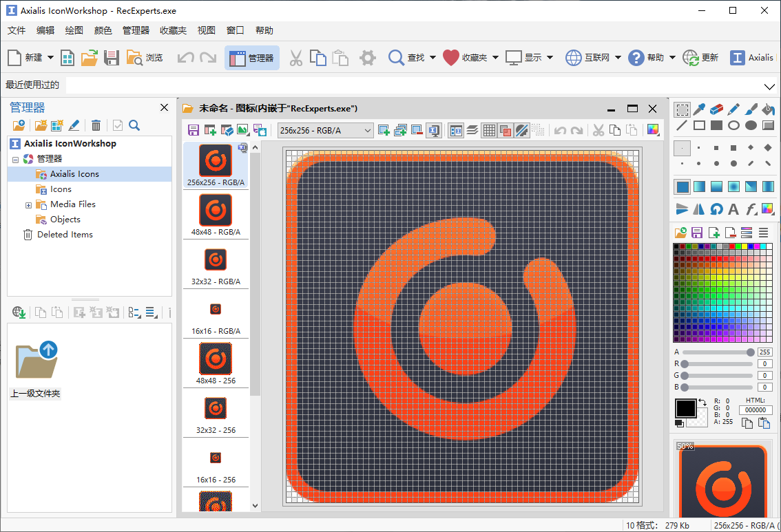Image resolution: width=781 pixels, height=532 pixels.
Task: Select the eyedropper color picker tool
Action: [x=699, y=109]
